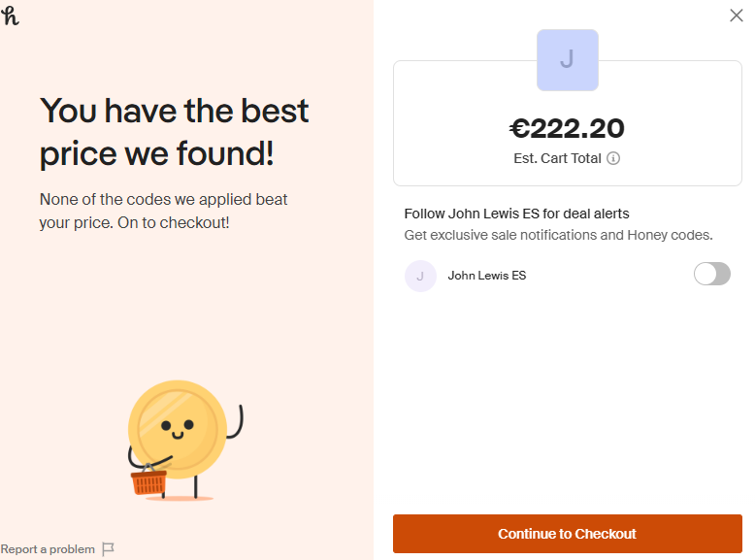Viewport: 755px width, 560px height.
Task: Click the Follow John Lewis ES for deal alerts heading
Action: pos(516,214)
